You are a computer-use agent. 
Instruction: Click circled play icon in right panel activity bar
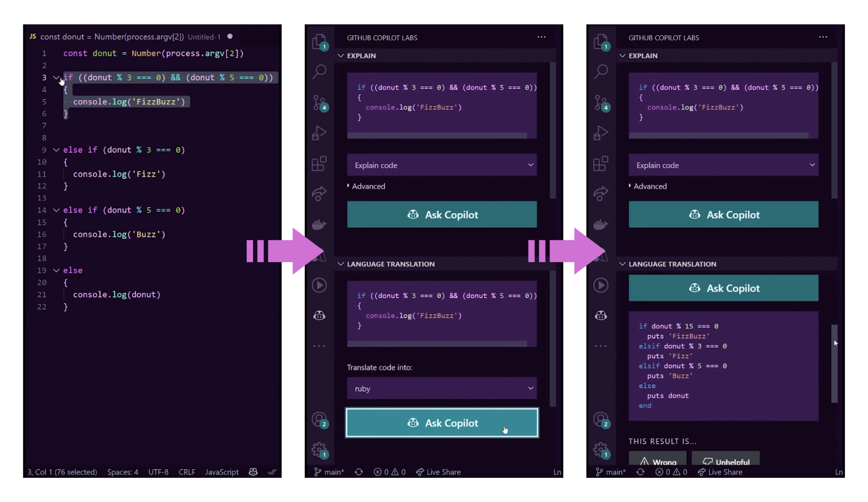tap(601, 285)
